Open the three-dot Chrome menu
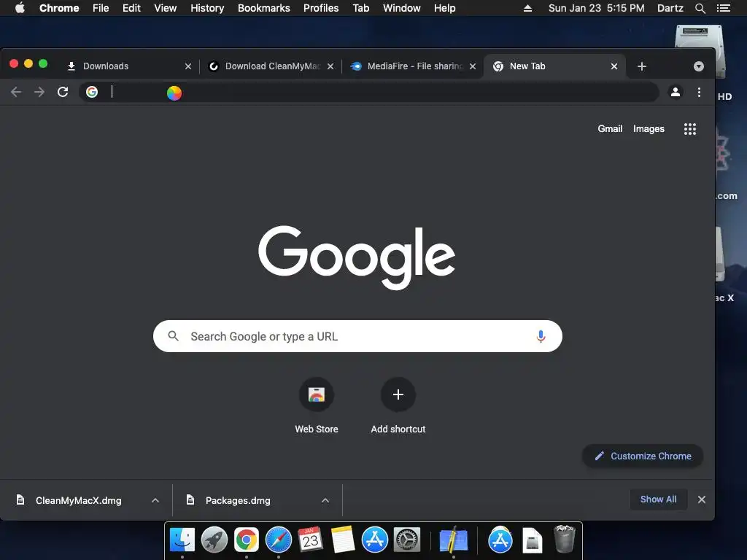 tap(699, 92)
